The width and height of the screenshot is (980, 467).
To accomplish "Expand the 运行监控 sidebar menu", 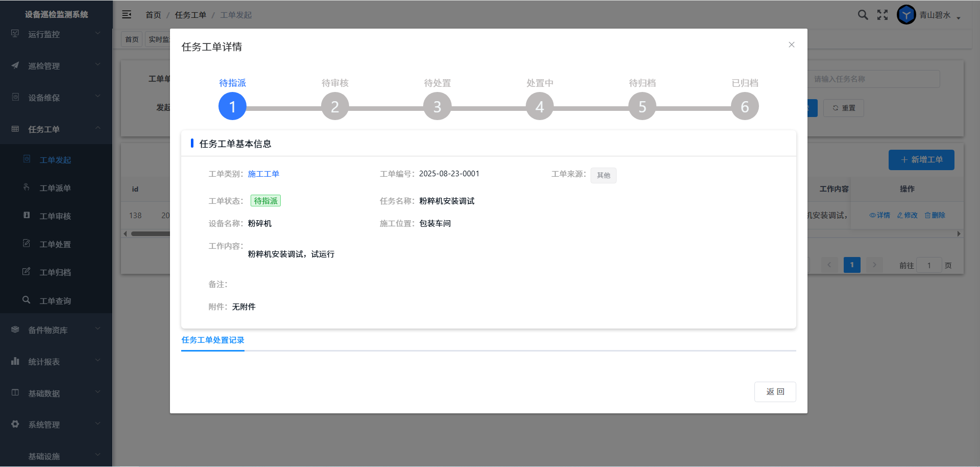I will tap(56, 34).
